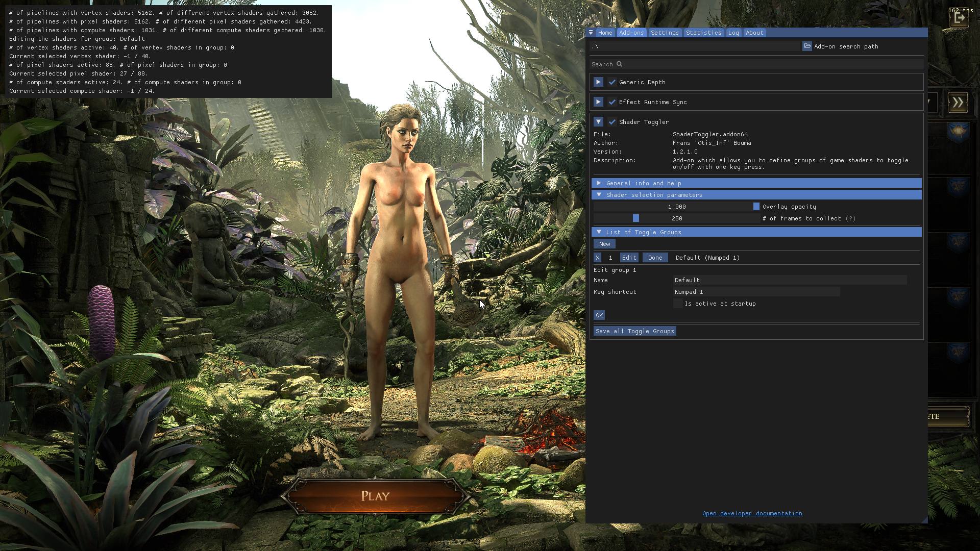980x551 pixels.
Task: Expand the Effect Runtime Sync add-on details
Action: pos(598,102)
